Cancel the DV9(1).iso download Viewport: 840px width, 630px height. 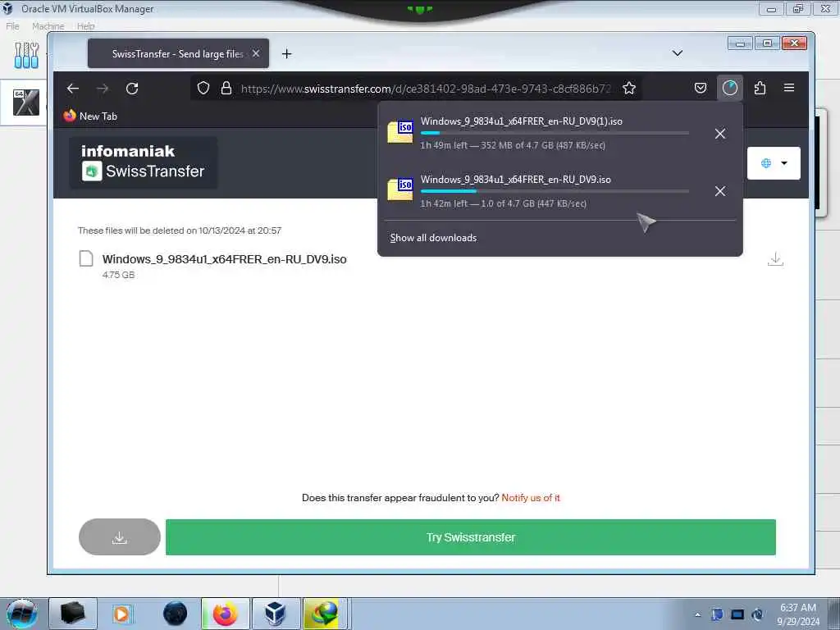tap(720, 134)
